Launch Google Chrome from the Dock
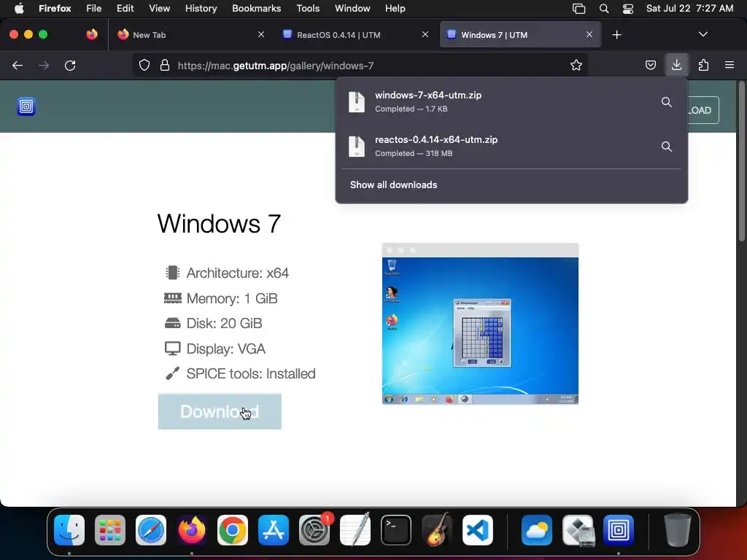Image resolution: width=747 pixels, height=560 pixels. tap(233, 530)
